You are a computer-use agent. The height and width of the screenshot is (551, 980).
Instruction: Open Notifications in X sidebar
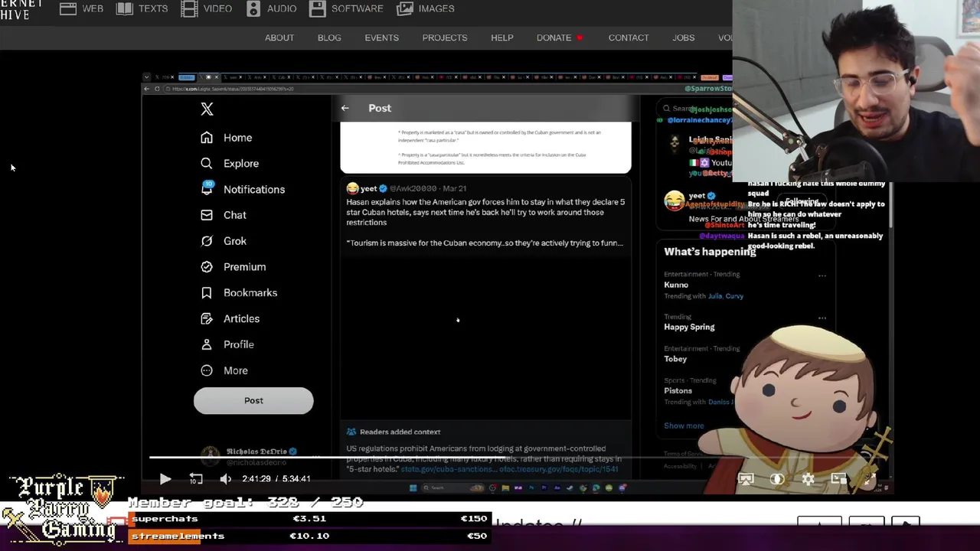coord(242,190)
